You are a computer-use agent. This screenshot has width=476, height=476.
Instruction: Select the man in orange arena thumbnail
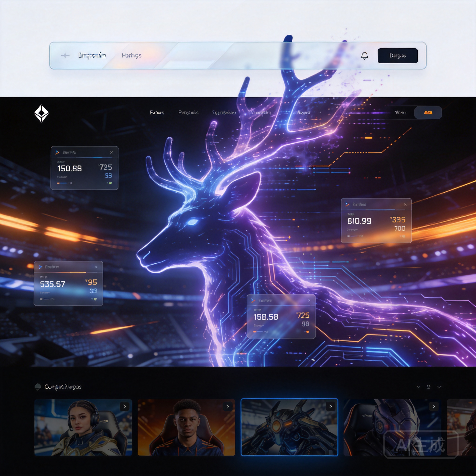point(186,427)
